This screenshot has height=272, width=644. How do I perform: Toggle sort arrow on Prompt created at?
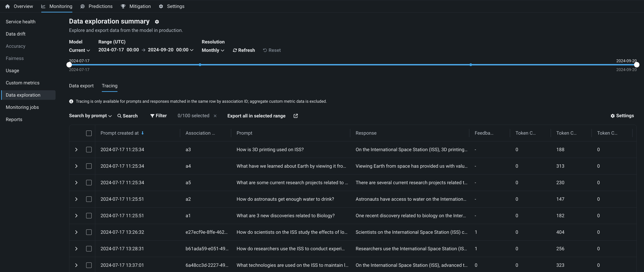pyautogui.click(x=142, y=133)
